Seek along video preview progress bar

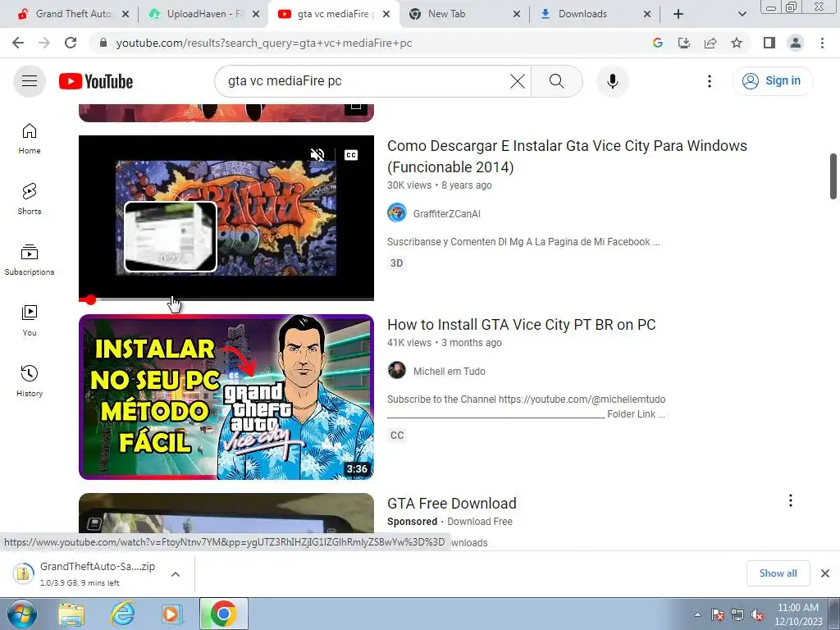click(226, 299)
